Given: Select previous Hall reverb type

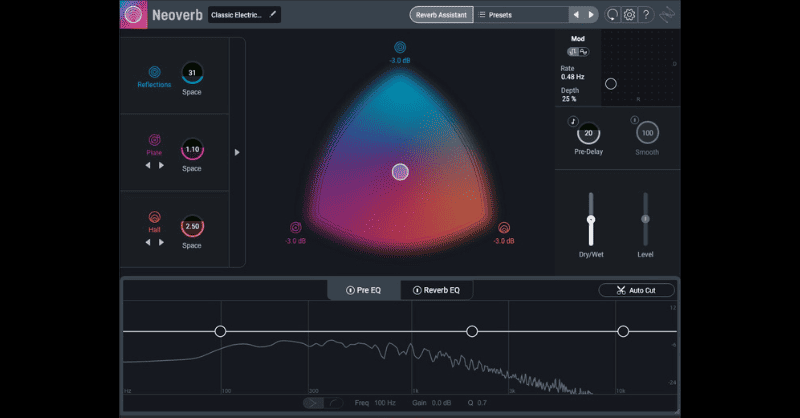Looking at the screenshot, I should pos(148,242).
